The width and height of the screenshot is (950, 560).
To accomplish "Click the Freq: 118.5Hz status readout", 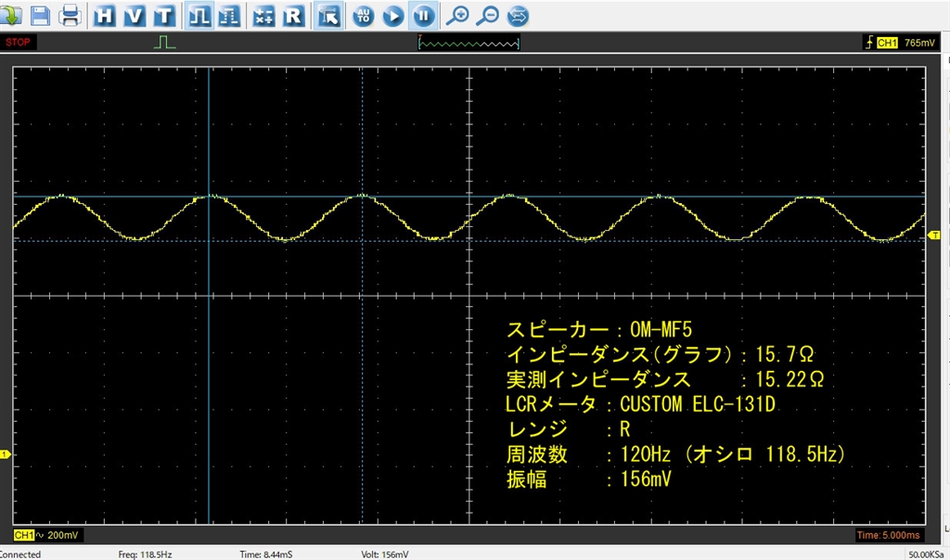I will pyautogui.click(x=145, y=554).
